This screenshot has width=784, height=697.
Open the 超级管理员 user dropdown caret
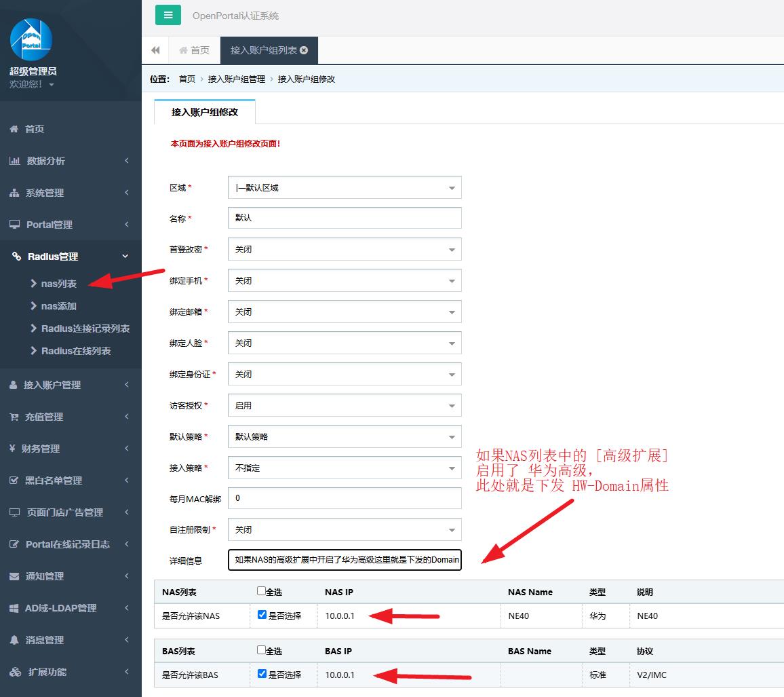52,85
